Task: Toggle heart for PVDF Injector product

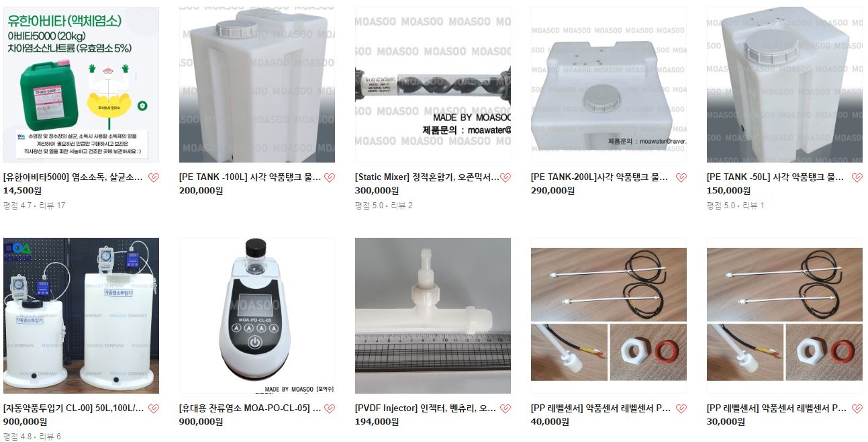Action: point(505,408)
